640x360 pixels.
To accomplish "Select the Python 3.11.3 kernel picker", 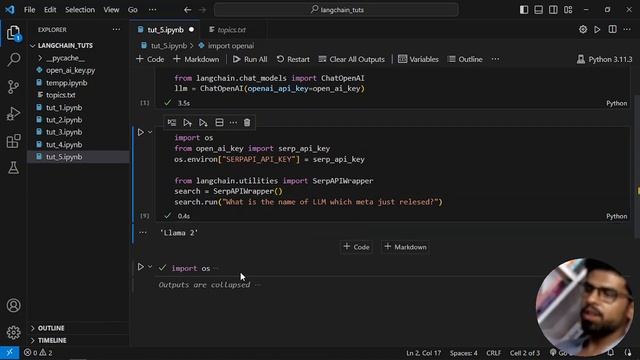I will point(604,59).
